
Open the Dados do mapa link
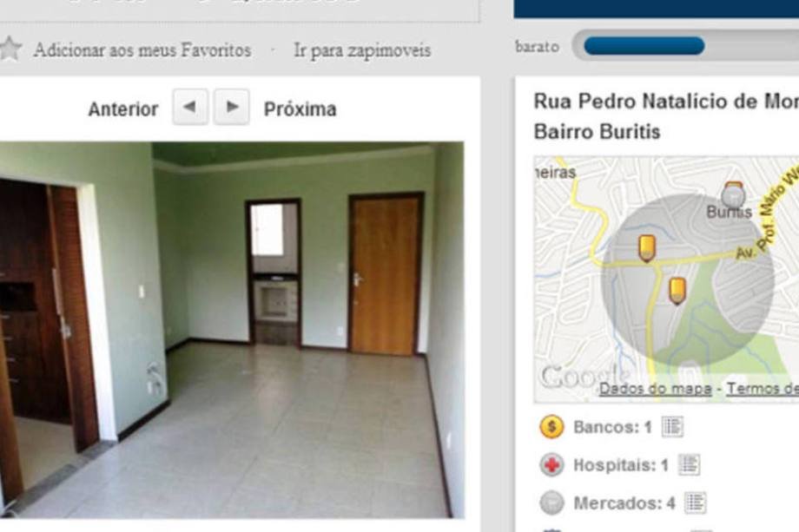point(656,389)
